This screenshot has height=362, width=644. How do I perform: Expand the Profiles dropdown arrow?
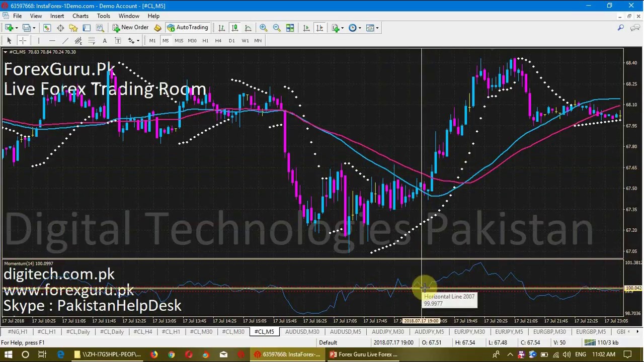point(33,28)
